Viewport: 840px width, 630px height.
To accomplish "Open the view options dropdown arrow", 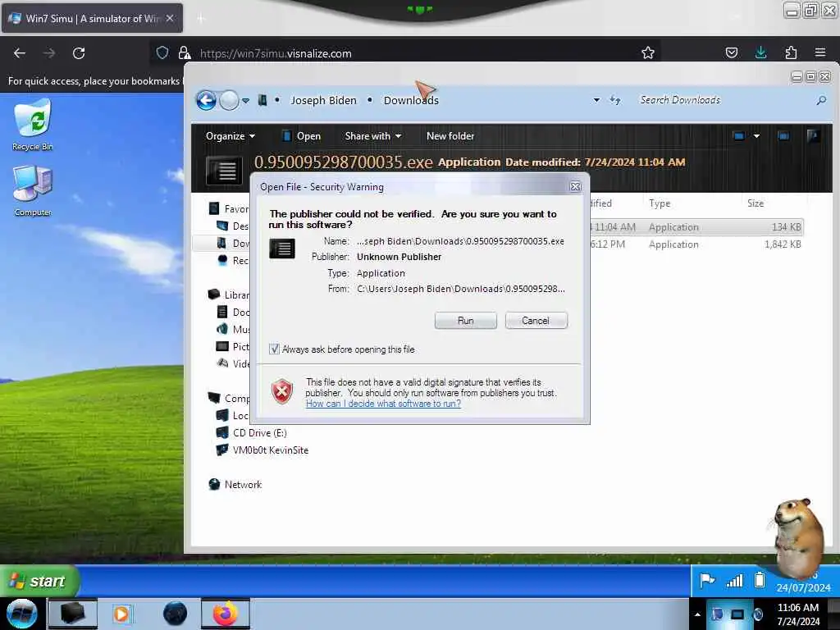I will click(756, 136).
